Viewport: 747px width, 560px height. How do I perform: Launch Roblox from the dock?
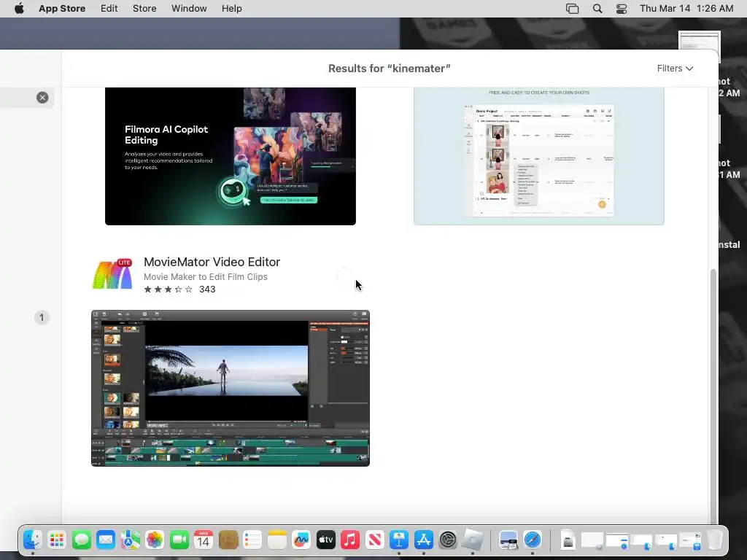473,540
